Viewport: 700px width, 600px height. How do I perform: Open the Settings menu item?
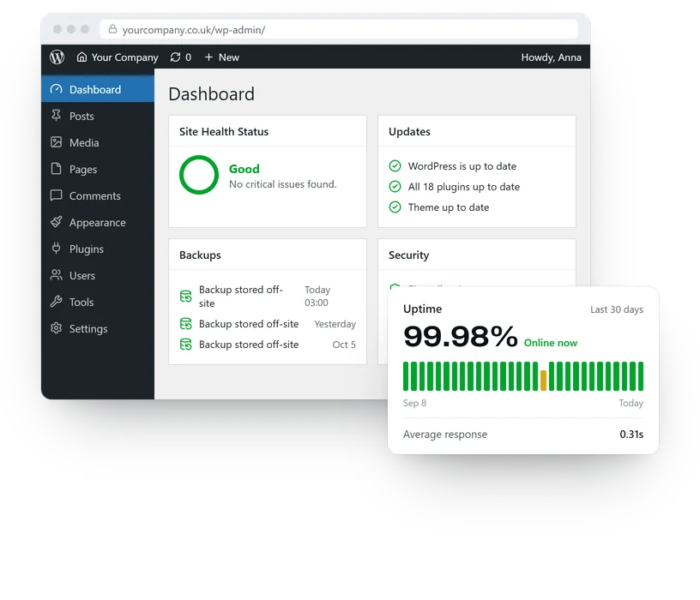coord(98,329)
